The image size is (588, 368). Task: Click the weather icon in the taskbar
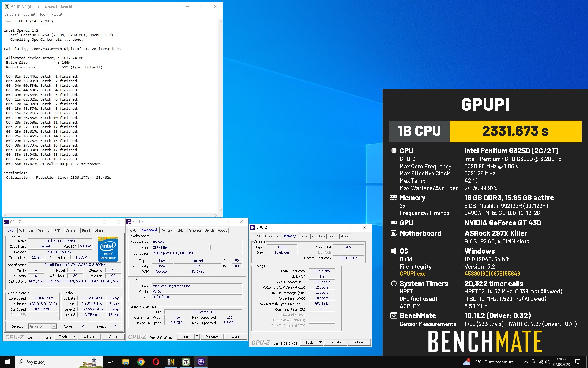coord(467,362)
